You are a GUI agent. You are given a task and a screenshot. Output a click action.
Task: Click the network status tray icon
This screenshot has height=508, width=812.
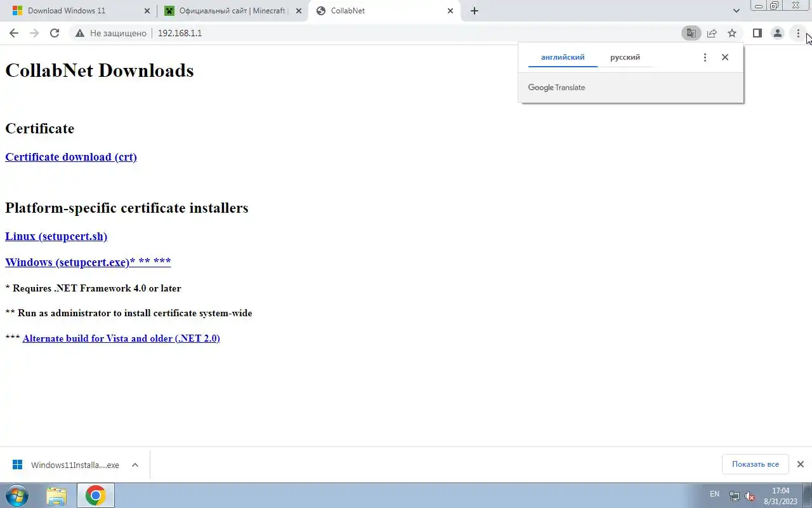[x=734, y=496]
